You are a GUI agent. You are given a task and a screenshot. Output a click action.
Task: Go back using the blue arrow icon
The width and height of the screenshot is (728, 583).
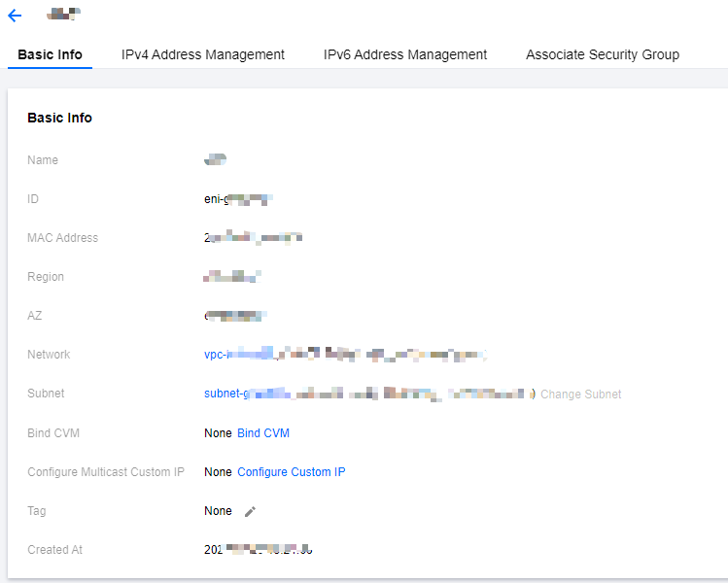[15, 16]
